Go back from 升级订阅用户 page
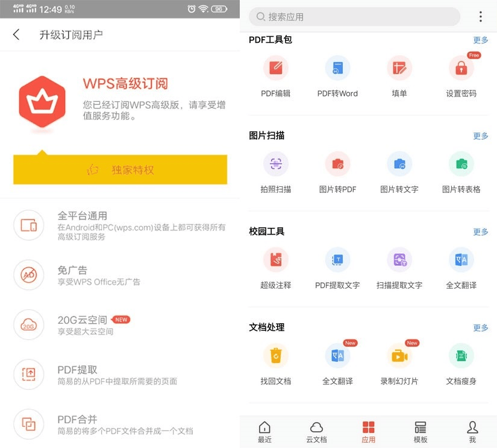The height and width of the screenshot is (448, 497). (15, 35)
